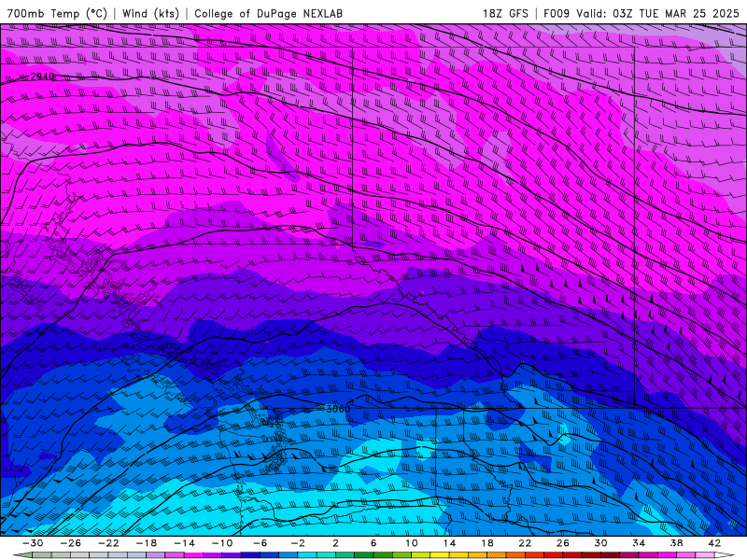Click the -6 color scale label
747x560 pixels.
[x=261, y=543]
